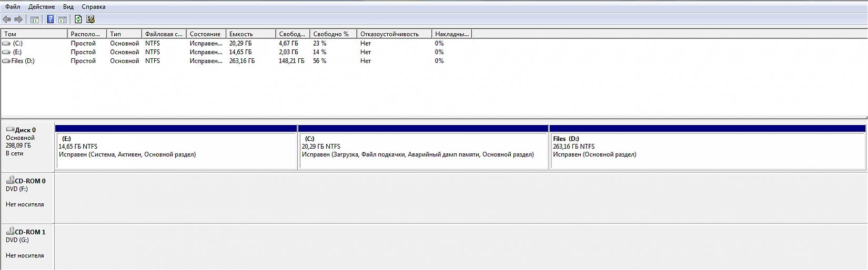Select the (E:) volume row in list
This screenshot has height=270, width=868.
point(17,52)
